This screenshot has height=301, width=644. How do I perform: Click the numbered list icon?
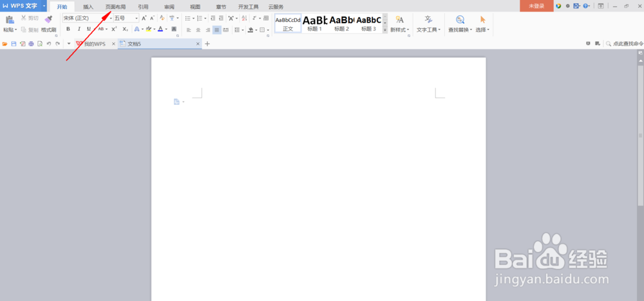tap(200, 18)
